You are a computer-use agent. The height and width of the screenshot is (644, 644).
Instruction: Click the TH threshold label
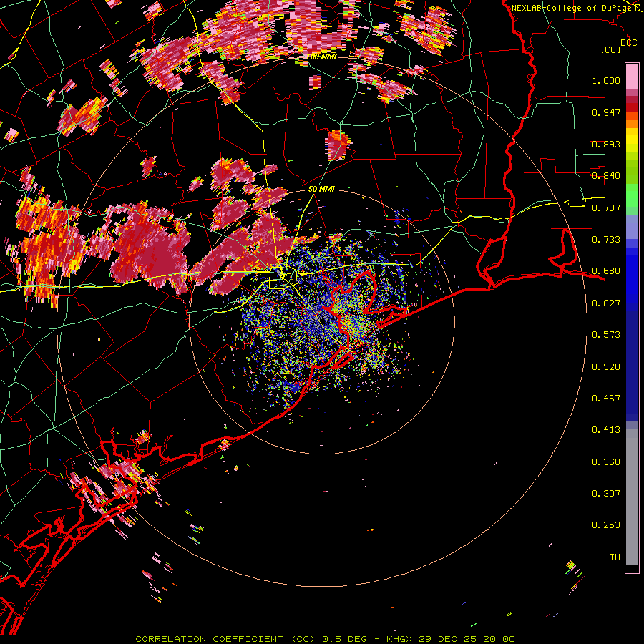(x=615, y=557)
